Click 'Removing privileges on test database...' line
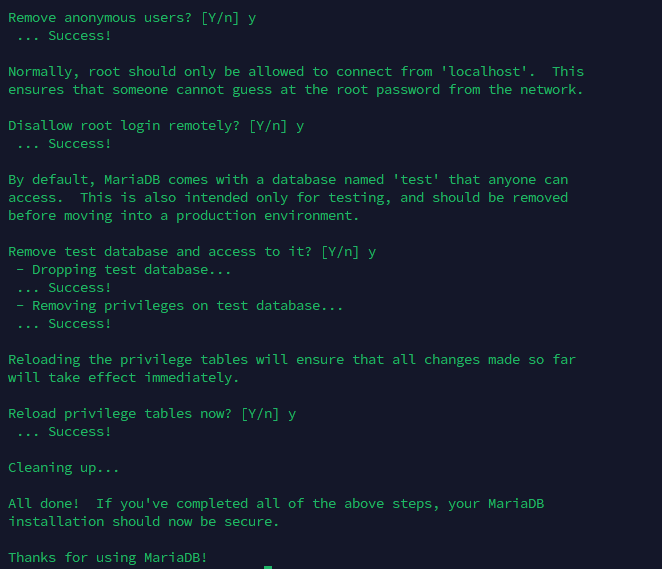Viewport: 662px width, 569px height. click(179, 306)
